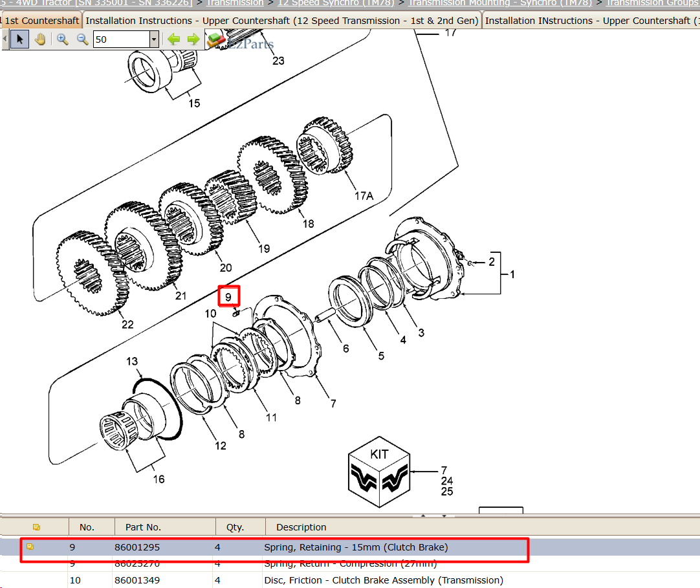The width and height of the screenshot is (700, 588).
Task: Select callout number 22 by the large gear
Action: 127,325
